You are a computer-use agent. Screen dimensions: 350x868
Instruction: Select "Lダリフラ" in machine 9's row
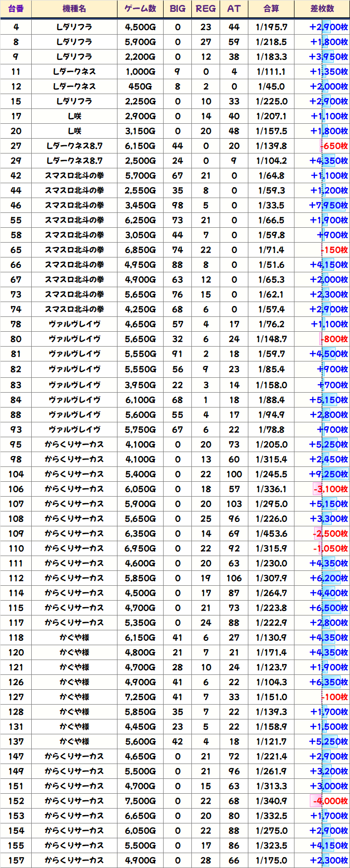click(74, 57)
